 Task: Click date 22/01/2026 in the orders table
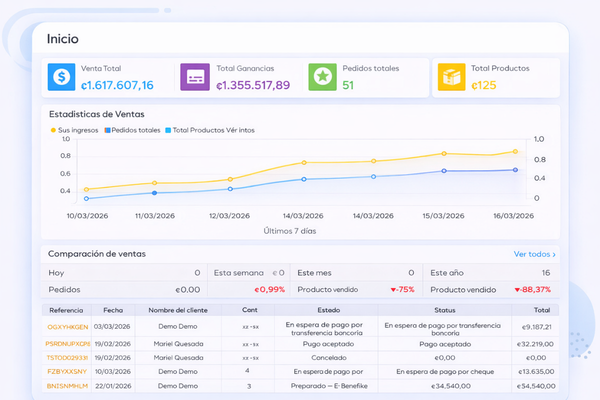[x=113, y=386]
